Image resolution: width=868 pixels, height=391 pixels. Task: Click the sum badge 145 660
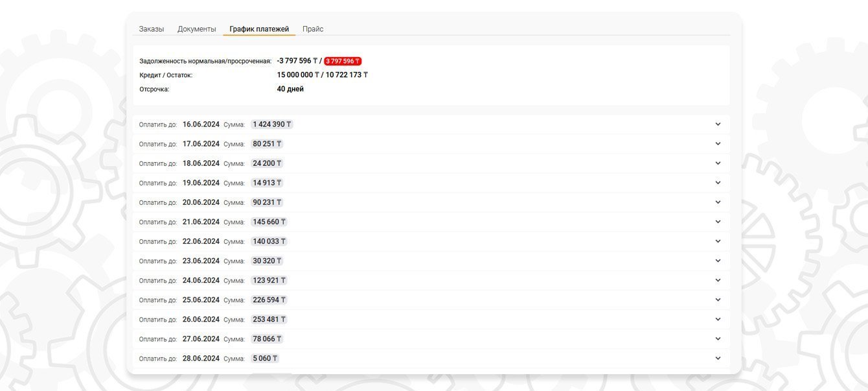coord(269,221)
